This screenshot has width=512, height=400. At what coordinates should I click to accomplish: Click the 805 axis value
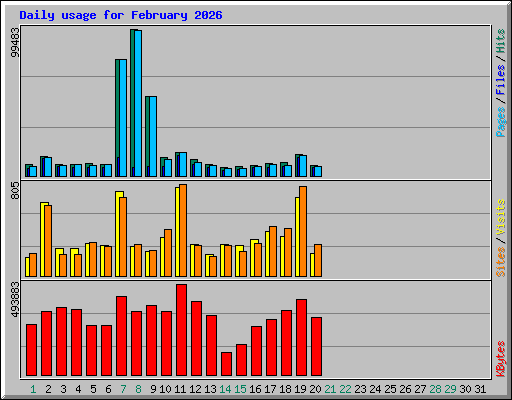coord(15,191)
